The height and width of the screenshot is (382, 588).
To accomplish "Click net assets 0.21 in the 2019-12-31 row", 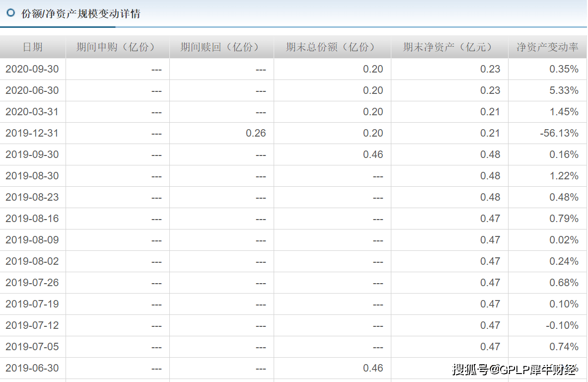I will click(490, 133).
